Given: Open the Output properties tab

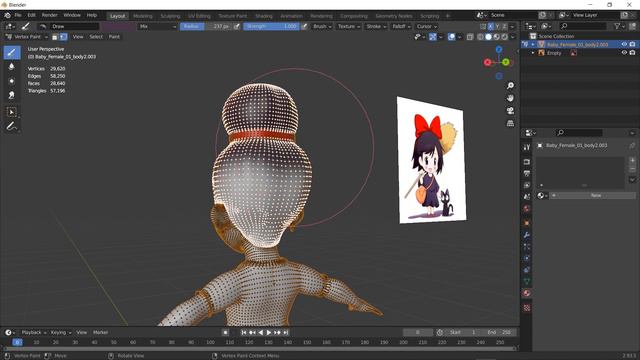Looking at the screenshot, I should coord(527,174).
